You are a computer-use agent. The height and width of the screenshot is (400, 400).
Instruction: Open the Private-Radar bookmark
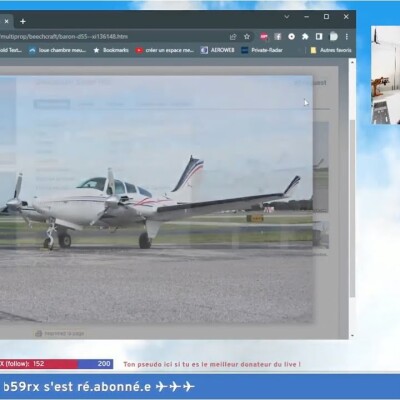coord(262,50)
